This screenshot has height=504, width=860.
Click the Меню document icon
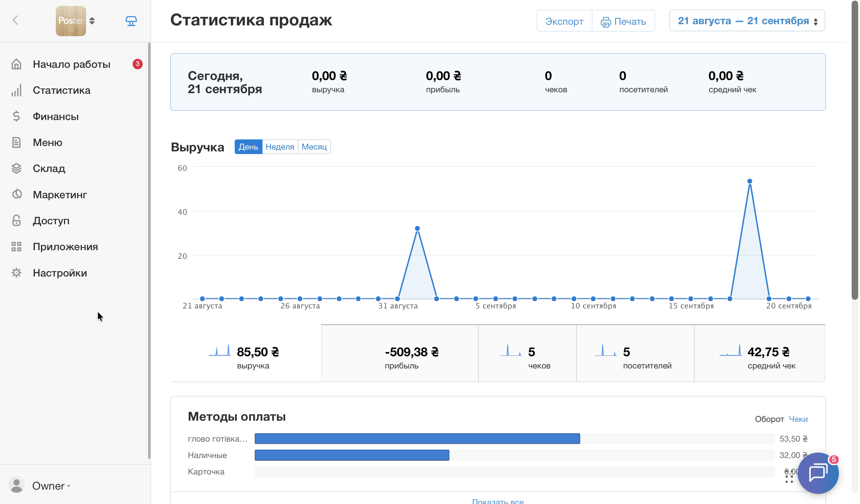(x=16, y=142)
